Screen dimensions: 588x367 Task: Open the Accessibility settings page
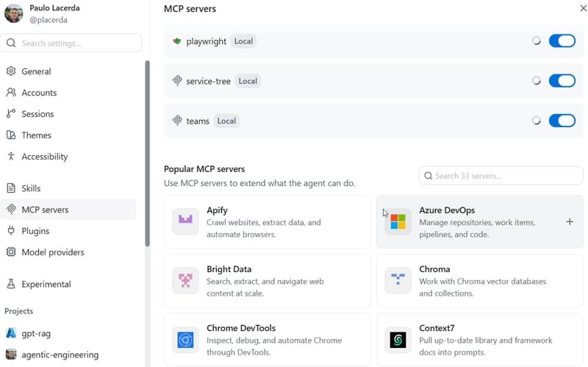coord(68,157)
